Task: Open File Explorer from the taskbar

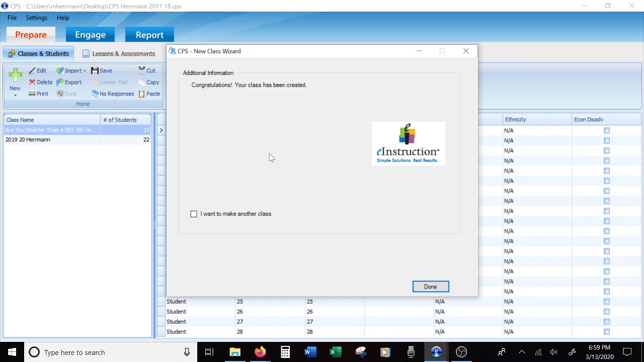Action: pyautogui.click(x=235, y=352)
